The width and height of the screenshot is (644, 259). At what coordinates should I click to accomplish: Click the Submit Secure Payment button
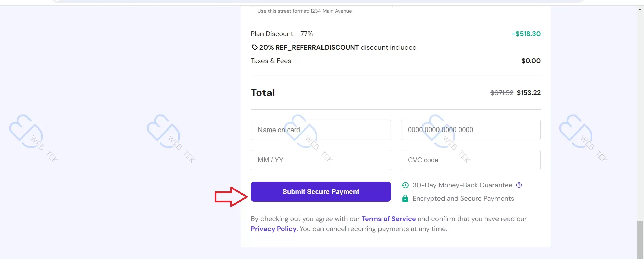point(321,192)
